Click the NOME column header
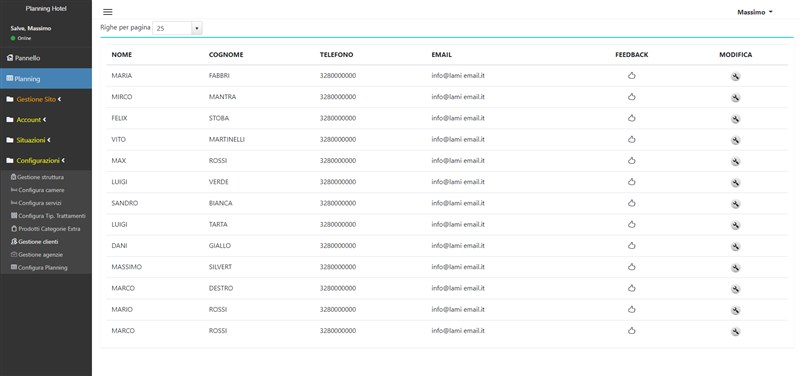Image resolution: width=800 pixels, height=376 pixels. point(121,55)
